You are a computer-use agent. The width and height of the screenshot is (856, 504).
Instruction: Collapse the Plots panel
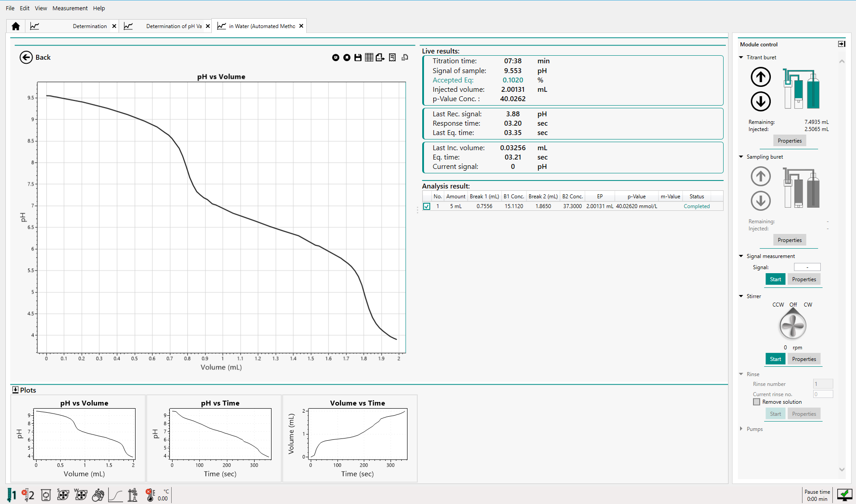(16, 390)
